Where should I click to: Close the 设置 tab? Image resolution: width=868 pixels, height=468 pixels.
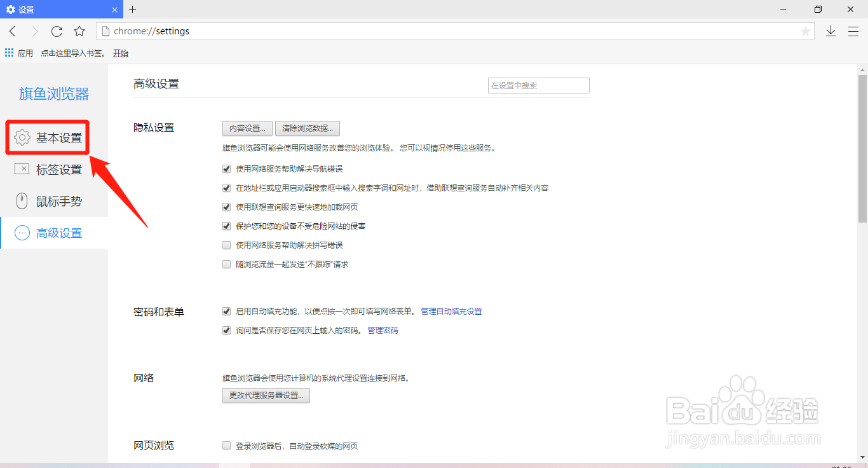point(115,10)
